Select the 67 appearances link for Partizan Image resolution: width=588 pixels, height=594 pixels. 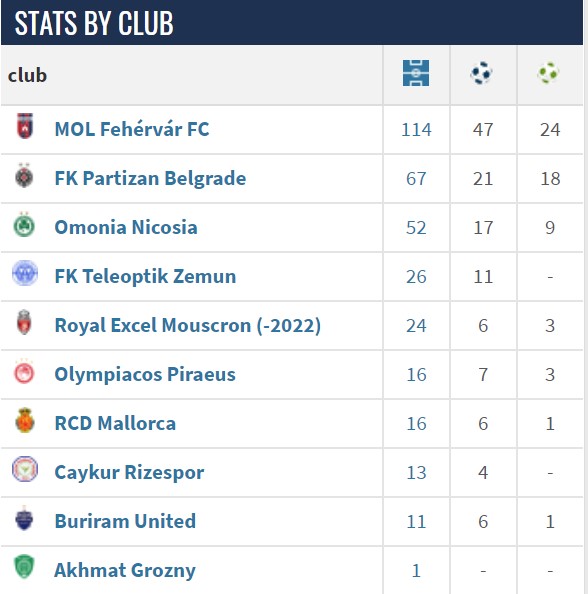pos(416,179)
